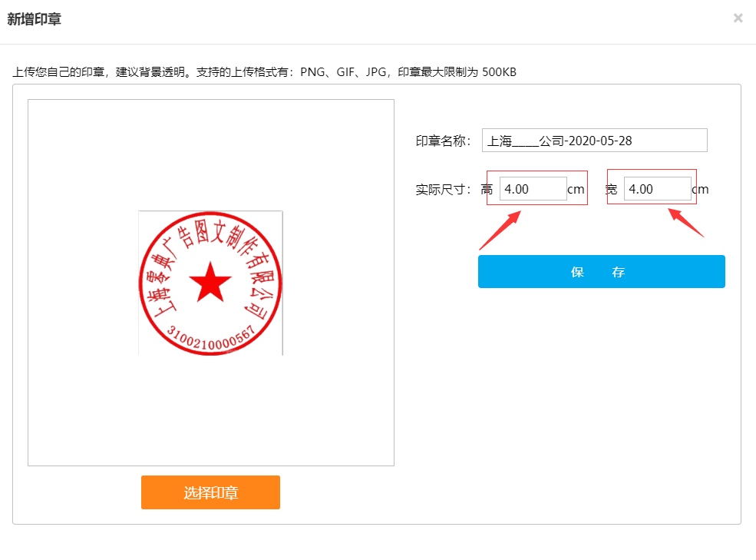This screenshot has height=560, width=756.
Task: Click the 新增印章 dialog title
Action: pos(35,19)
